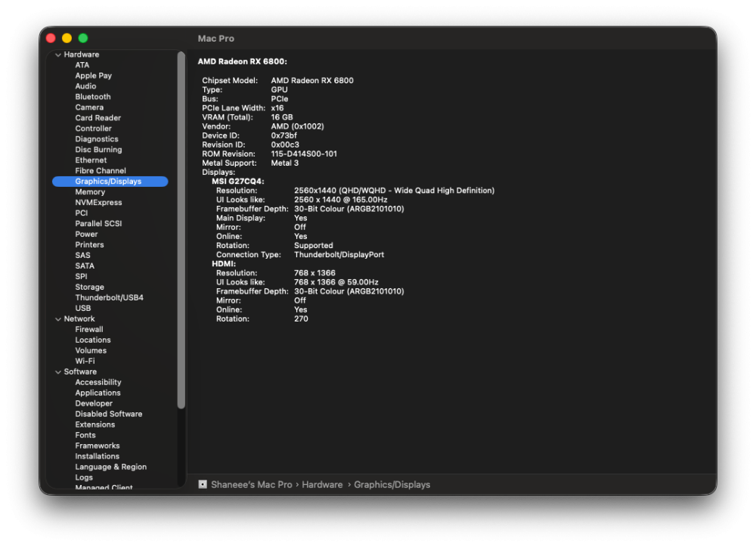Open Diagnostics in the sidebar

coord(97,139)
